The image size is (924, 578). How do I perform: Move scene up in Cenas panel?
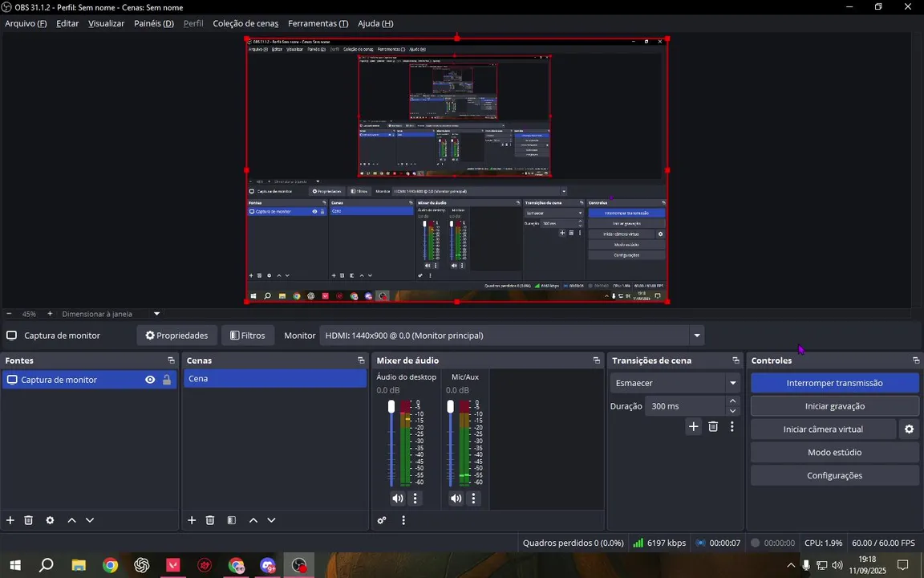tap(253, 520)
